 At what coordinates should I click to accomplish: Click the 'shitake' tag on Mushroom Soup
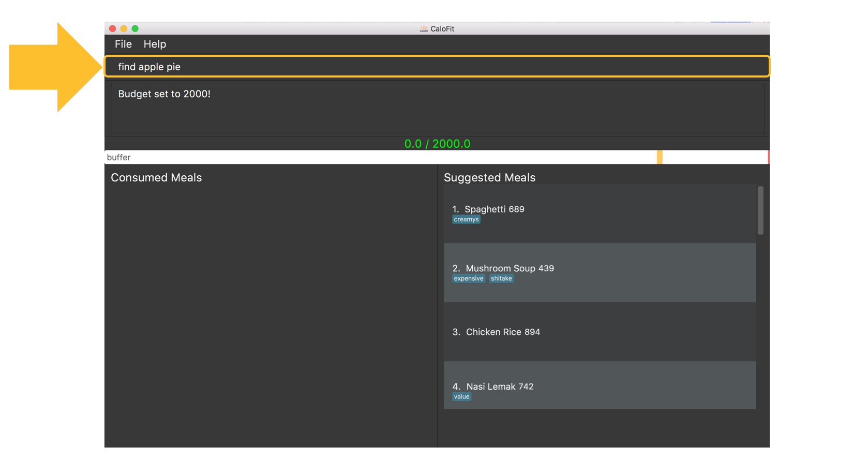501,279
